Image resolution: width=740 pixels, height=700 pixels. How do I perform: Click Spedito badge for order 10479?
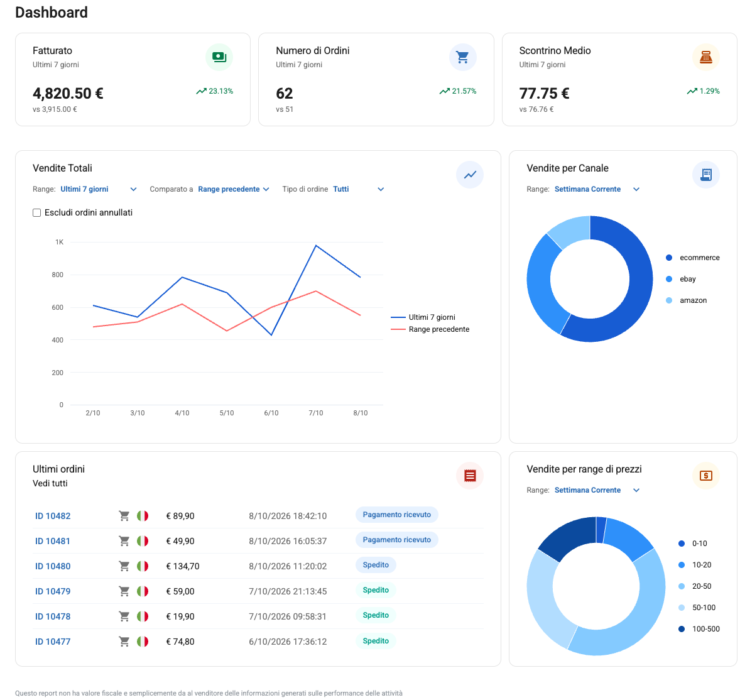click(376, 590)
